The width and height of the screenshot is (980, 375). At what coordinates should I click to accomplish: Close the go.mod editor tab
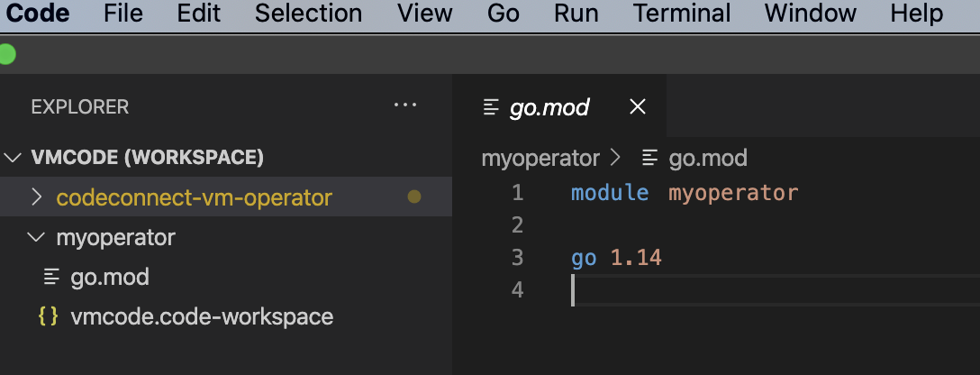637,107
